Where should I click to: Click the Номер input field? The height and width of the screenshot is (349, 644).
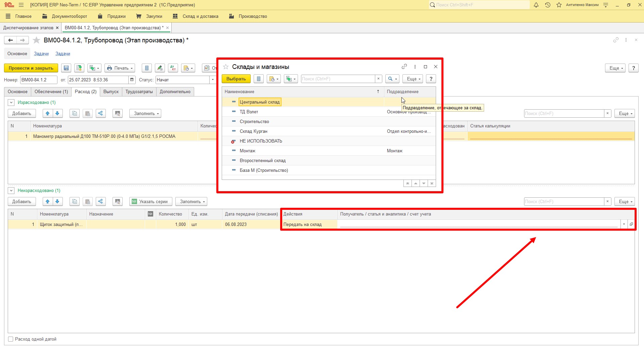(x=39, y=80)
